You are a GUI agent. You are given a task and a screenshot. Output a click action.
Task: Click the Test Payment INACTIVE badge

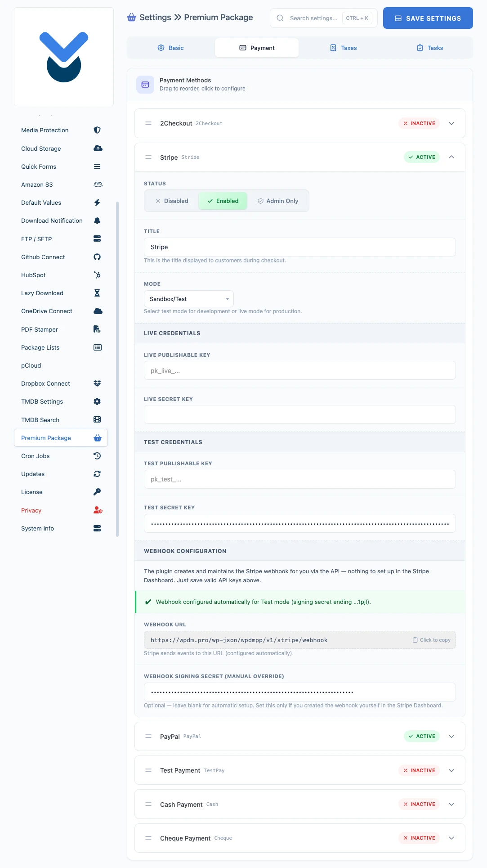(x=419, y=770)
